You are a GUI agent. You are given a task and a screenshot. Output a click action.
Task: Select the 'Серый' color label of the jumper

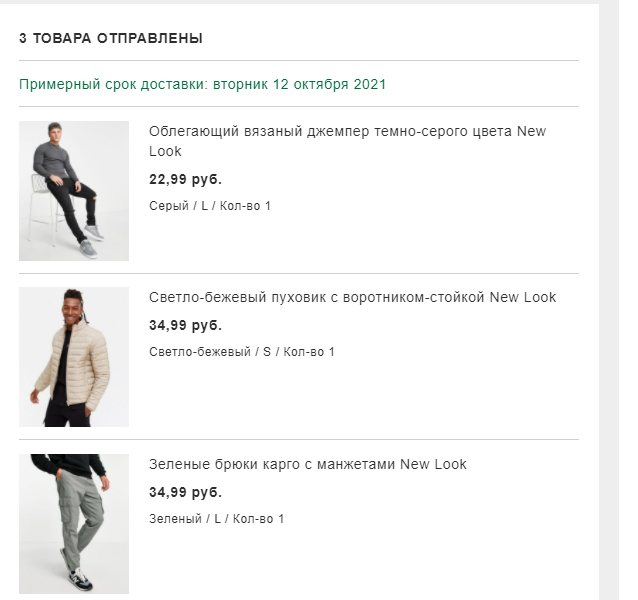point(169,206)
